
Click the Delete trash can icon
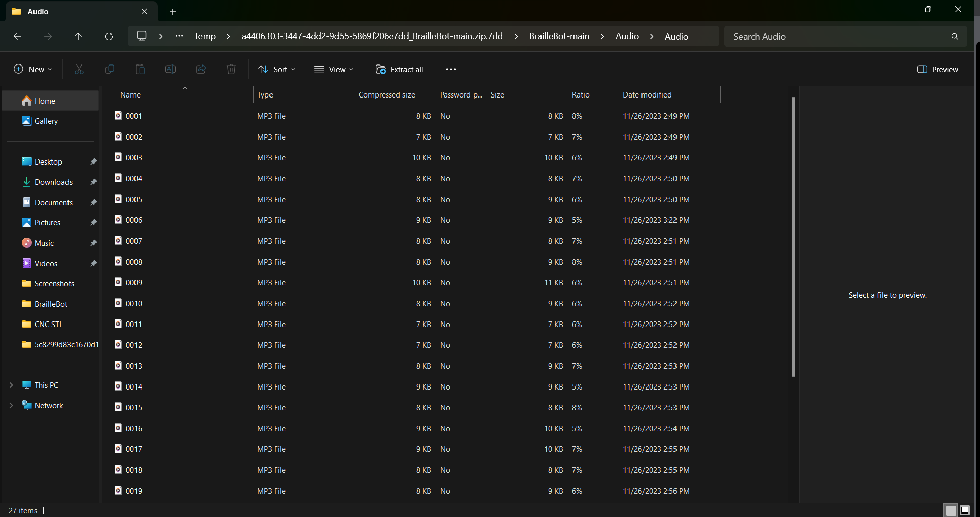pos(231,69)
